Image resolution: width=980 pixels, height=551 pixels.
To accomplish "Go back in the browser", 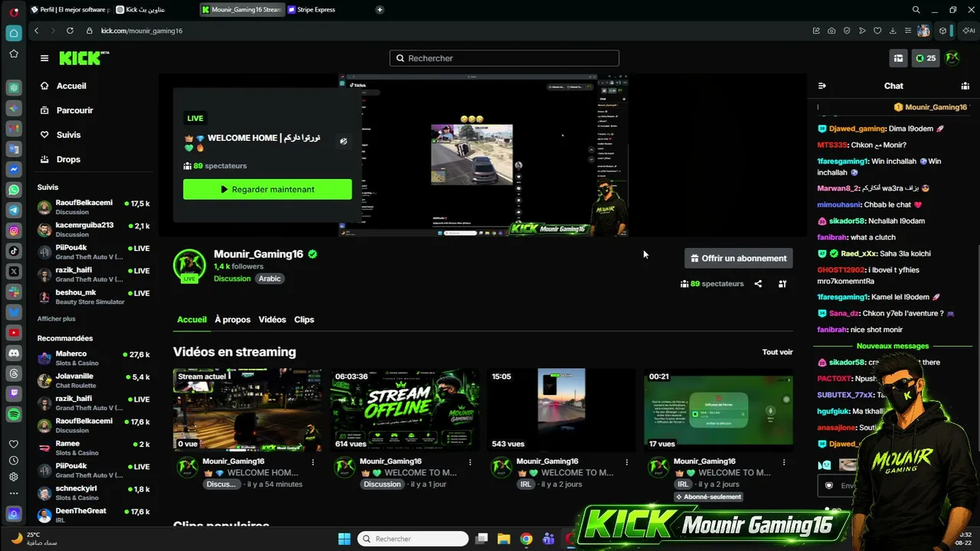I will (x=36, y=31).
